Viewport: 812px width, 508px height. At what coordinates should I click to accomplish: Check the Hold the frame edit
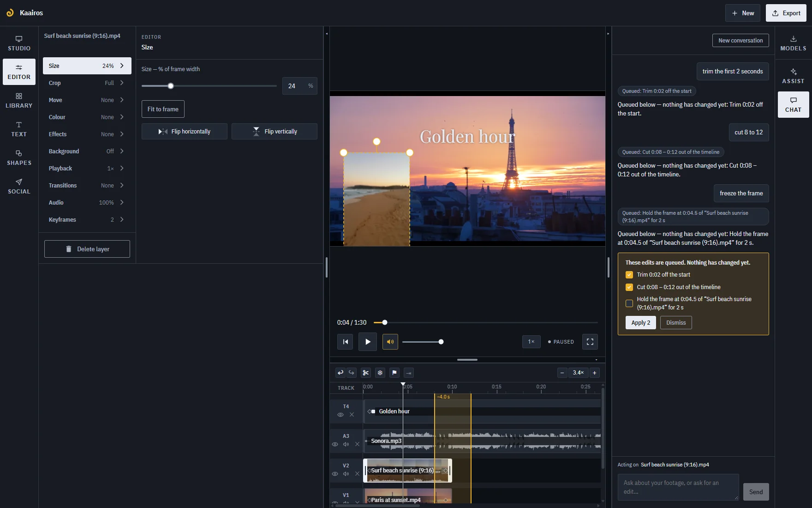[629, 303]
